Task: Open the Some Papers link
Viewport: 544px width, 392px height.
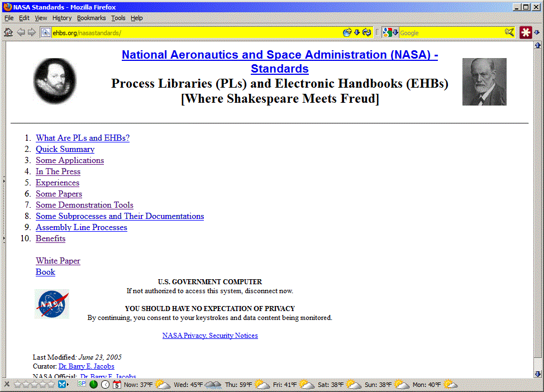Action: 59,194
